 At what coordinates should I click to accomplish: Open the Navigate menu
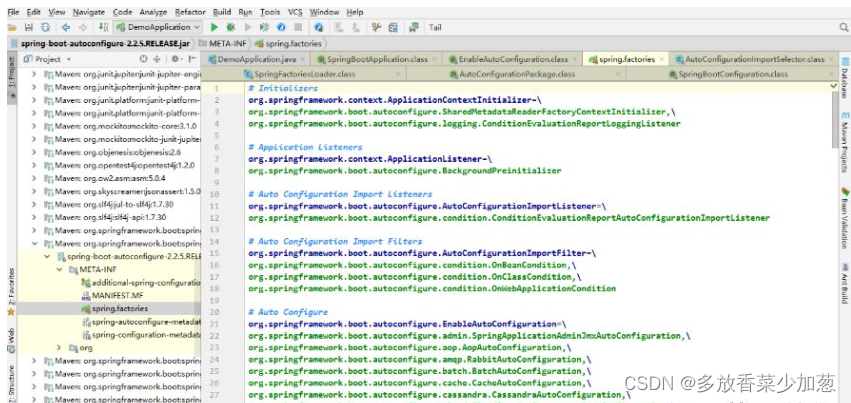89,12
